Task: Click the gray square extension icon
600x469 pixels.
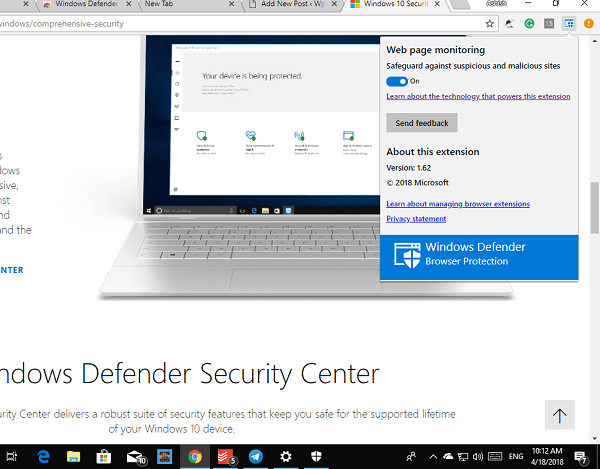Action: (549, 24)
